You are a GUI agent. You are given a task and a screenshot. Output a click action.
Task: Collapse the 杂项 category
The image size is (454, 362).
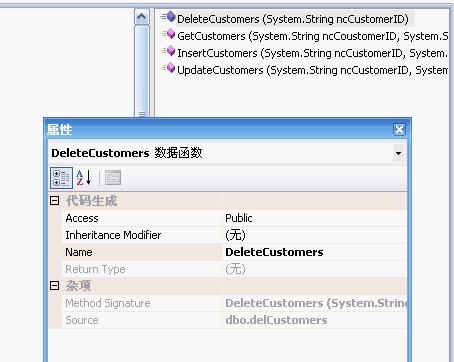[x=54, y=285]
